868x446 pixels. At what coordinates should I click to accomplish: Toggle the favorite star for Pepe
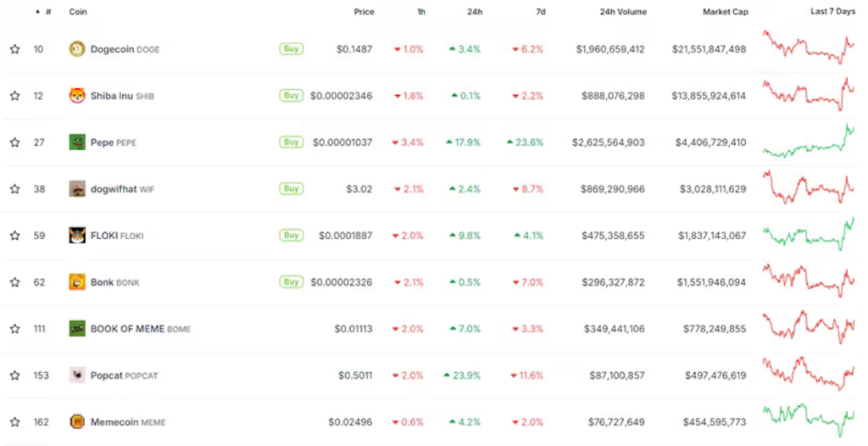click(x=14, y=142)
